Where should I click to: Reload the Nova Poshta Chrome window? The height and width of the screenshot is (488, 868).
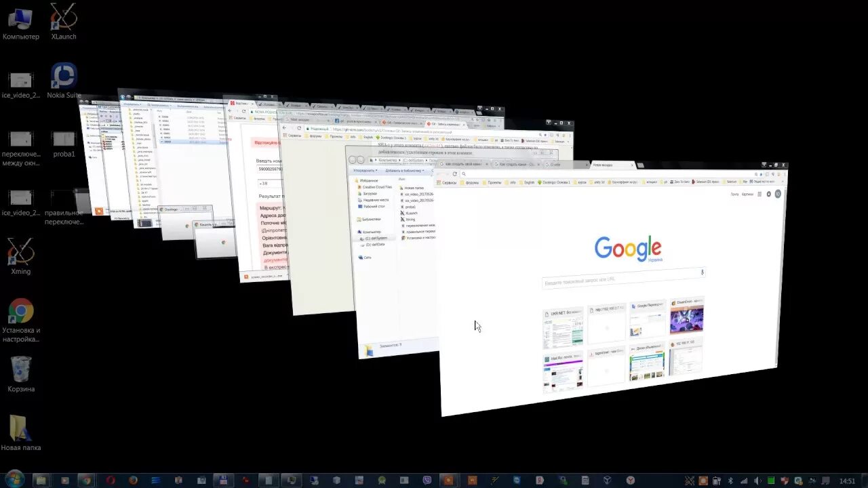point(243,111)
